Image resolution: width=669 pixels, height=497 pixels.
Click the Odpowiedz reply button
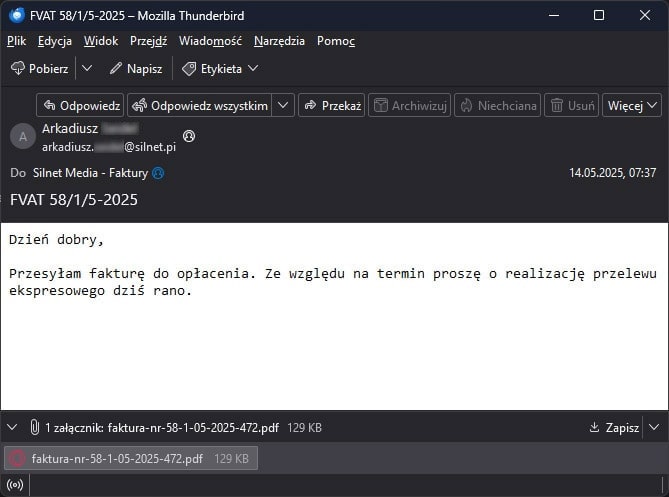click(80, 105)
